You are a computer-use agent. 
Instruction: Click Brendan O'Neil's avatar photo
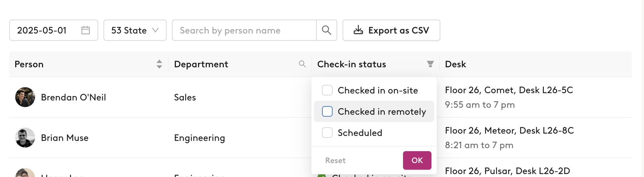pyautogui.click(x=25, y=97)
